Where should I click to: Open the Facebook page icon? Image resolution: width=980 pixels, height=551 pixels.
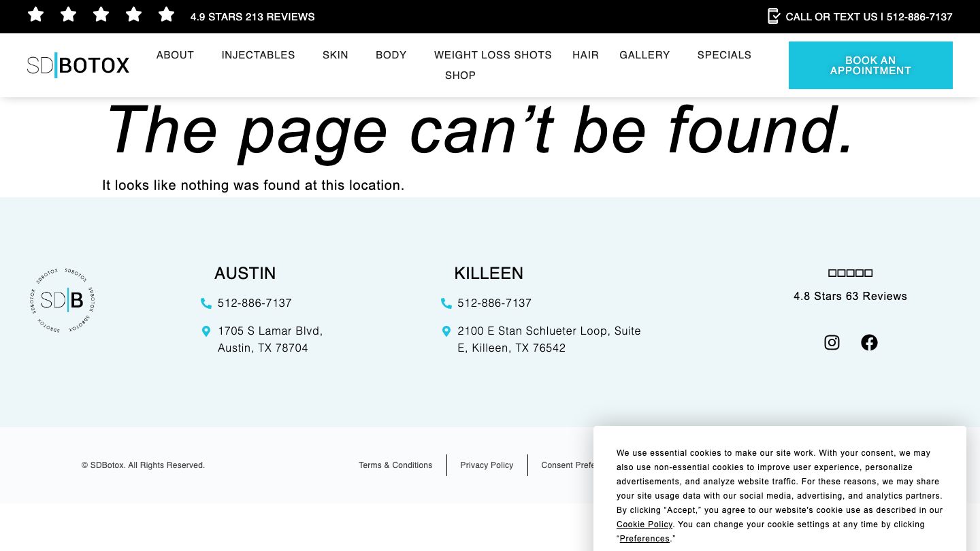tap(869, 342)
